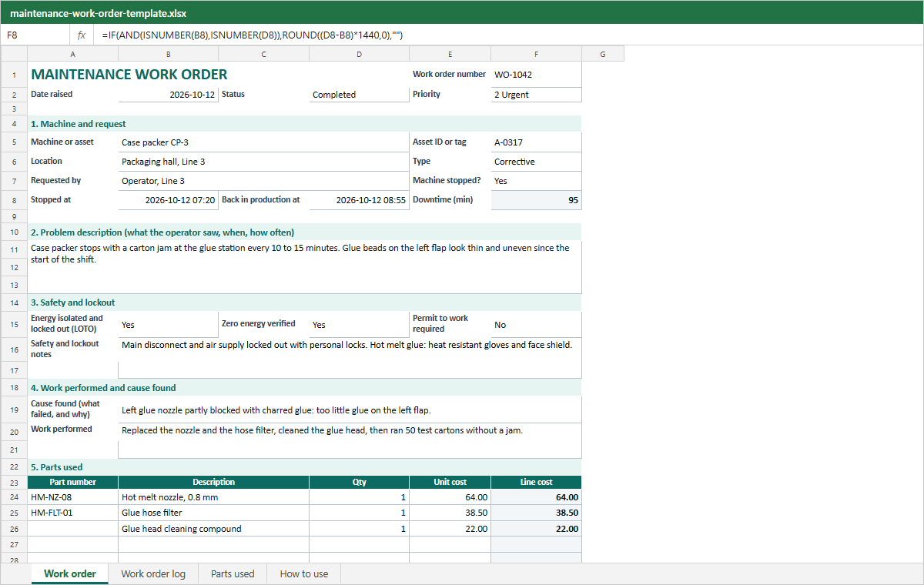Open the Parts used sheet tab
The width and height of the screenshot is (924, 585).
point(233,573)
